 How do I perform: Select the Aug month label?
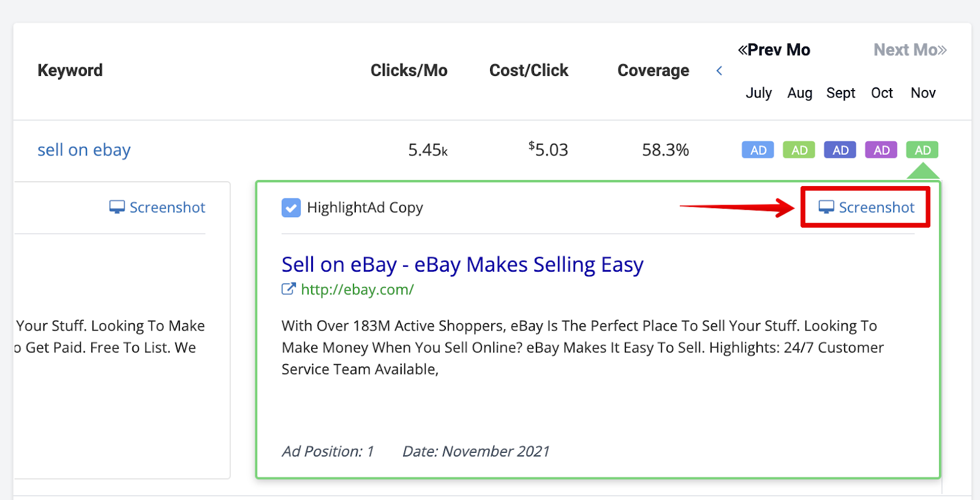coord(800,93)
